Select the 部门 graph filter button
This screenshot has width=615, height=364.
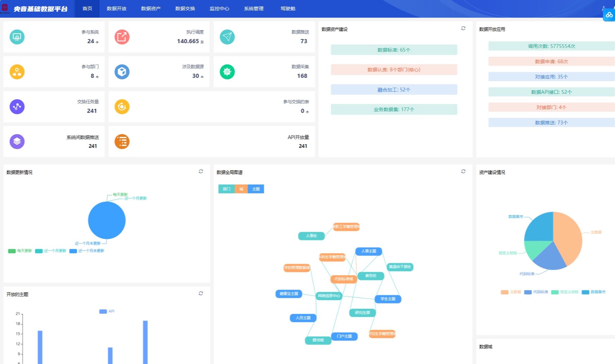pos(226,189)
